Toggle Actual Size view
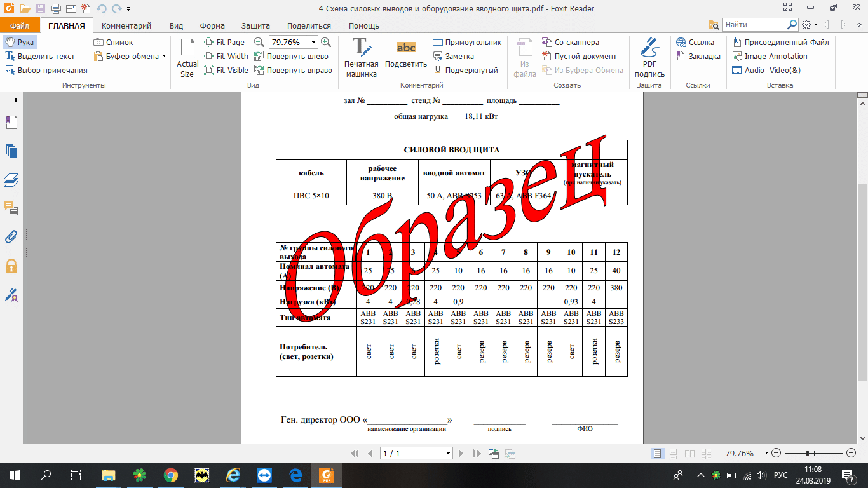868x488 pixels. 187,57
